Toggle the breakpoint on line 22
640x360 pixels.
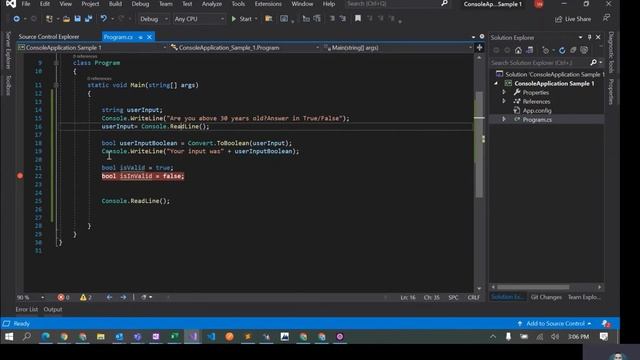click(20, 176)
